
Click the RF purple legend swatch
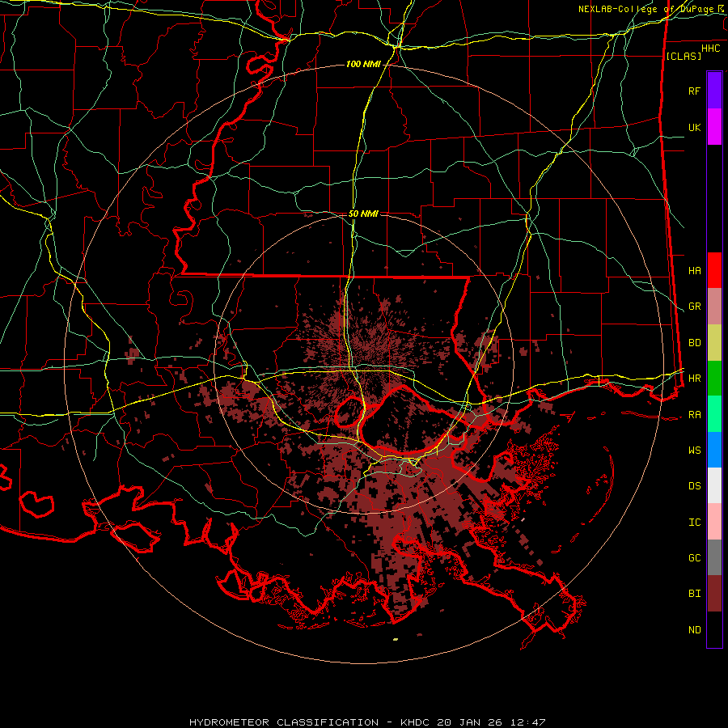[714, 91]
